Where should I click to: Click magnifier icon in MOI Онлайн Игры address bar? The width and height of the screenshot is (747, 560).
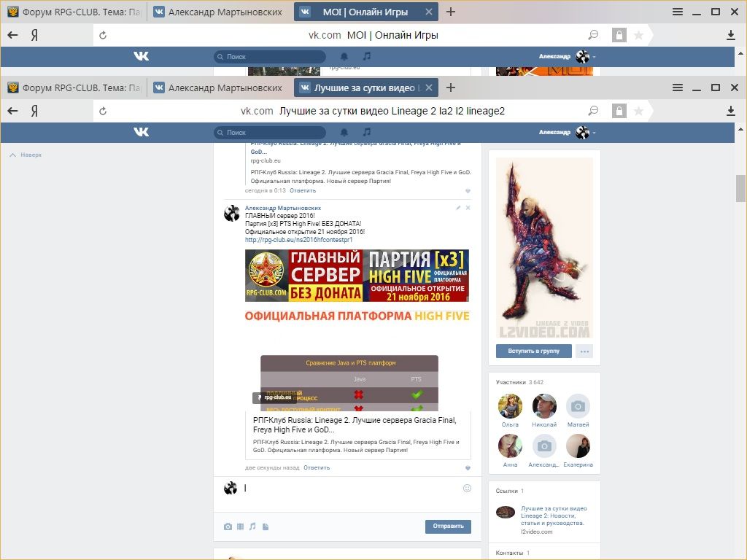pos(593,35)
